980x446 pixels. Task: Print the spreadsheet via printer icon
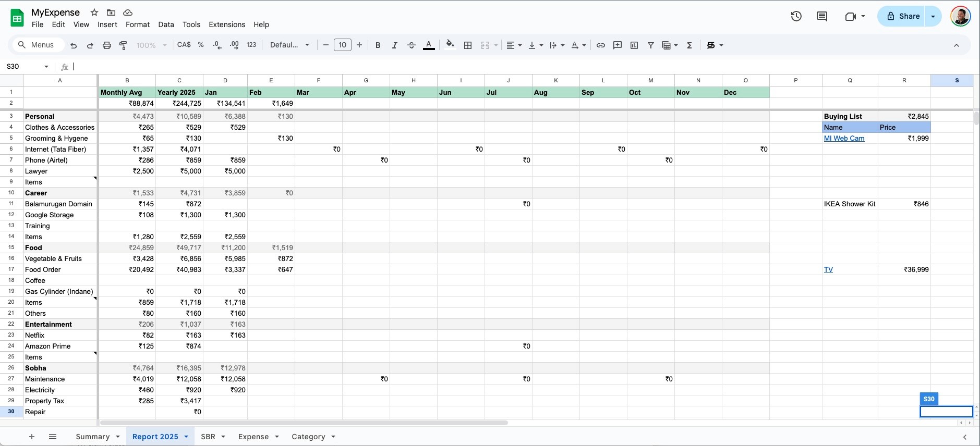click(107, 45)
